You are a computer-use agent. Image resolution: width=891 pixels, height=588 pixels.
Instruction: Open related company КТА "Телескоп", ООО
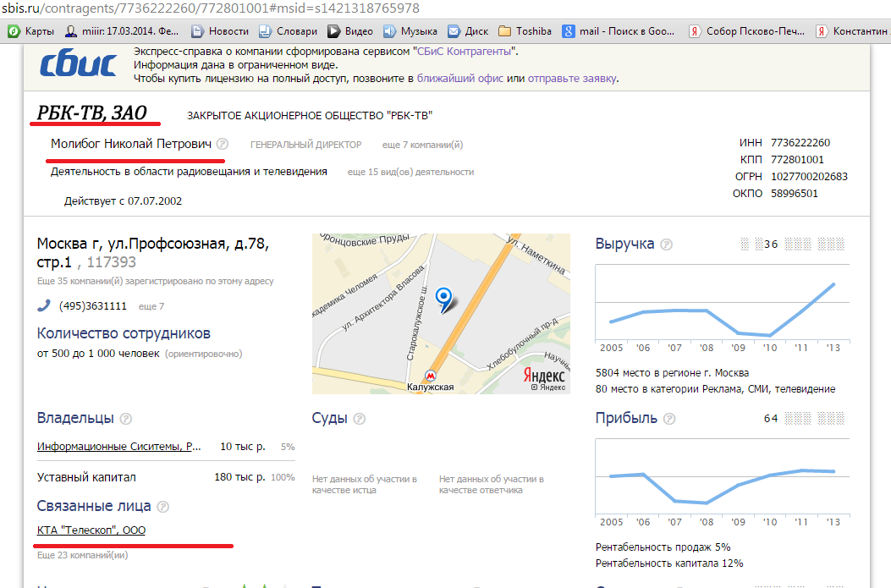pyautogui.click(x=91, y=530)
